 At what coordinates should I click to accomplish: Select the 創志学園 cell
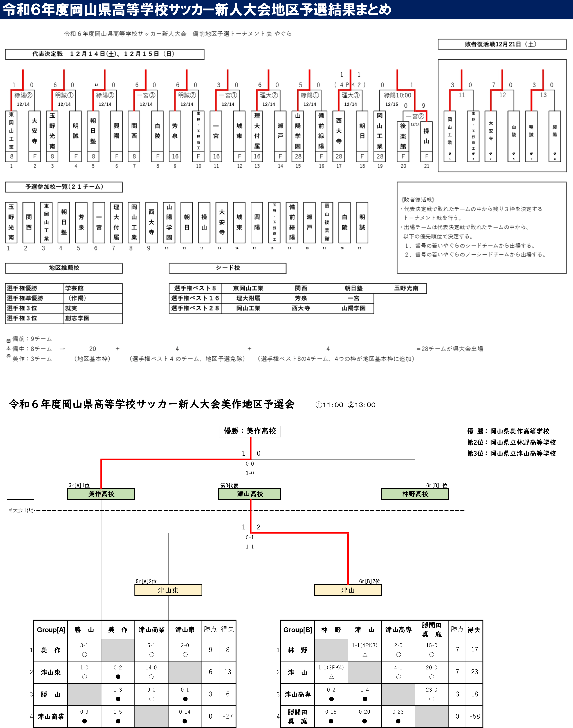93,319
